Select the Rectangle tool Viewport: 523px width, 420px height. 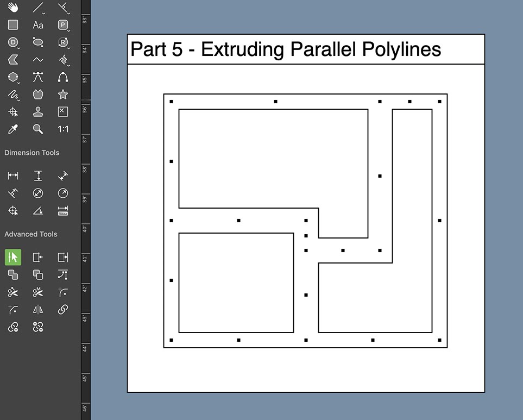(12, 25)
